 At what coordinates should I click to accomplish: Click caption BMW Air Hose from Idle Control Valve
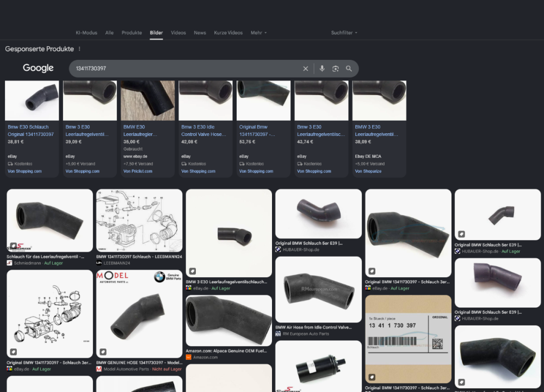[314, 327]
